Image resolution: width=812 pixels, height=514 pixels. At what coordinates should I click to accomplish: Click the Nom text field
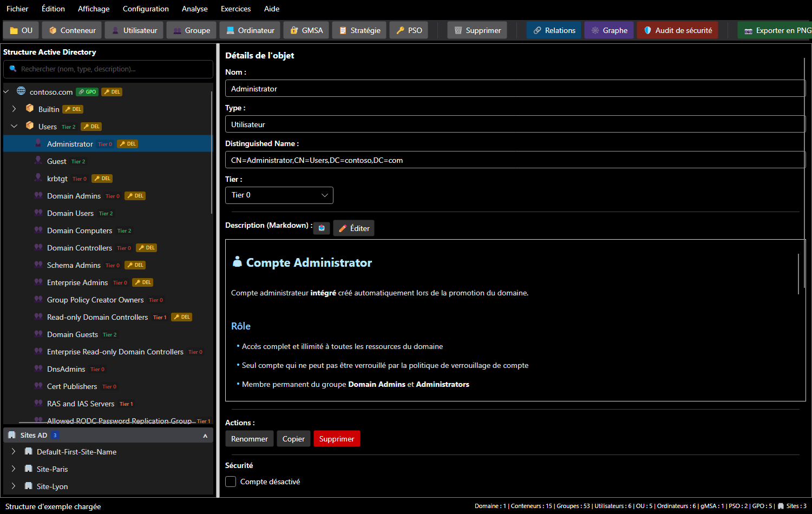tap(515, 89)
